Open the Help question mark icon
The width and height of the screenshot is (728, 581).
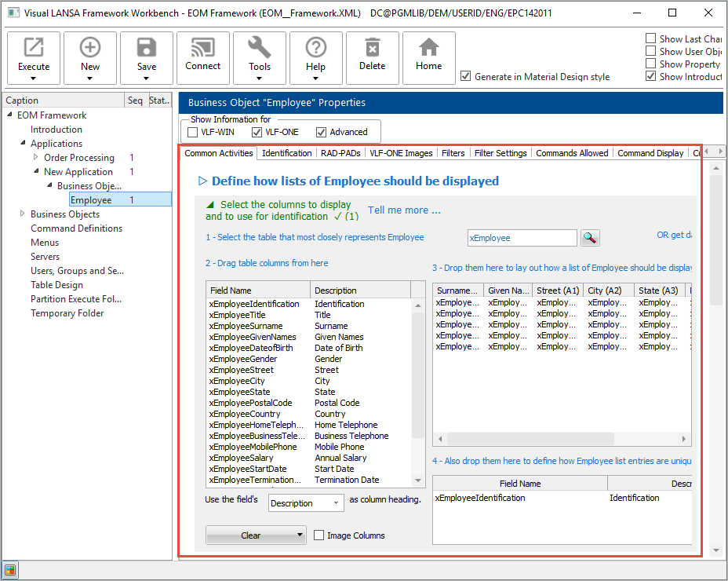315,47
